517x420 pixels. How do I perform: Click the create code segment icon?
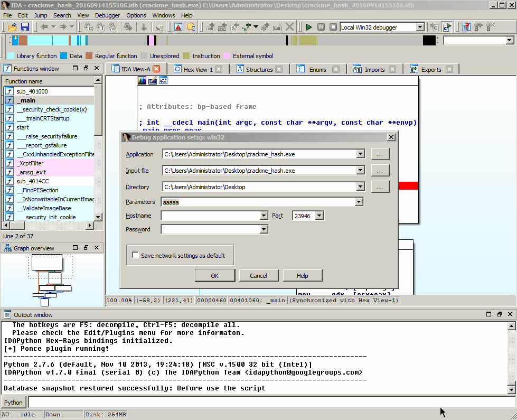pos(210,27)
